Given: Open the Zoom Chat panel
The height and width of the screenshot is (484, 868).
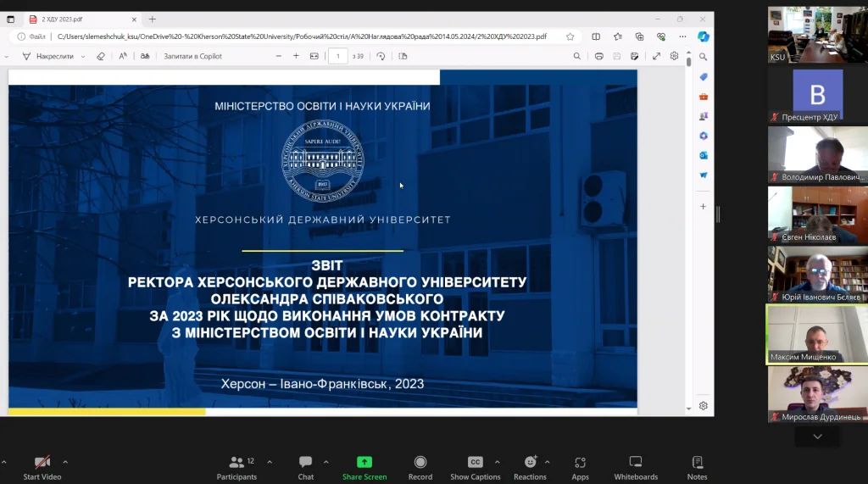Looking at the screenshot, I should click(x=306, y=467).
